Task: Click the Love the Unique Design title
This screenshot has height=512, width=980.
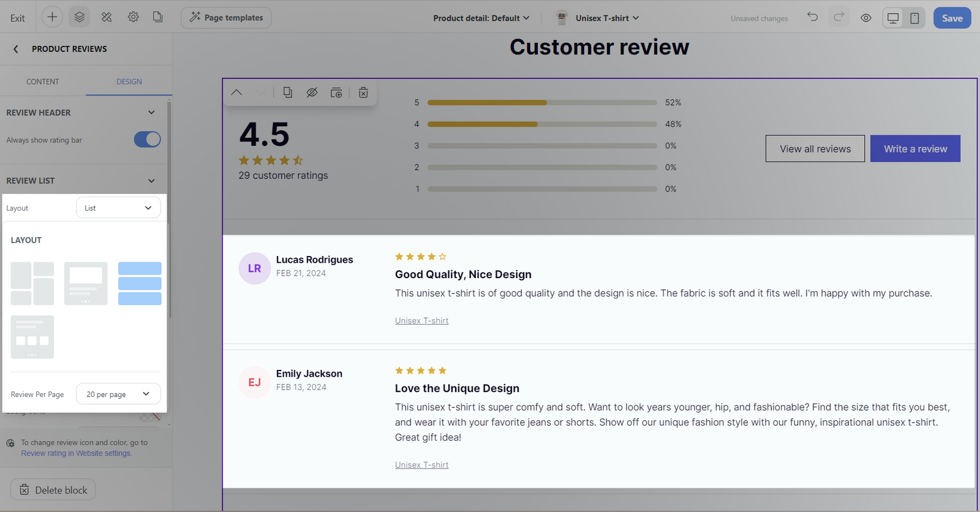Action: pyautogui.click(x=457, y=388)
